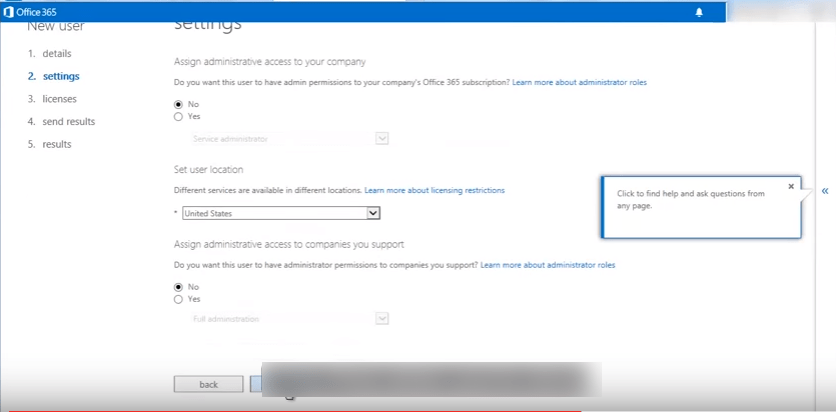
Task: Click the back button
Action: pos(208,384)
